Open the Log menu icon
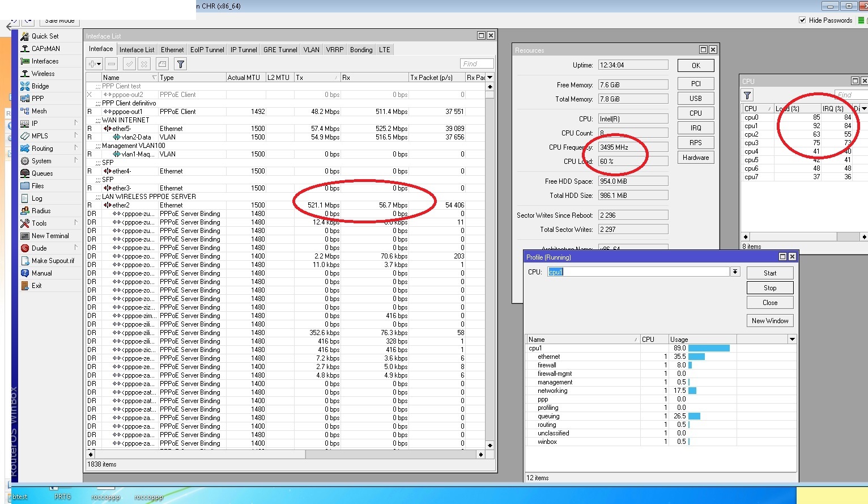The height and width of the screenshot is (504, 868). pyautogui.click(x=25, y=198)
